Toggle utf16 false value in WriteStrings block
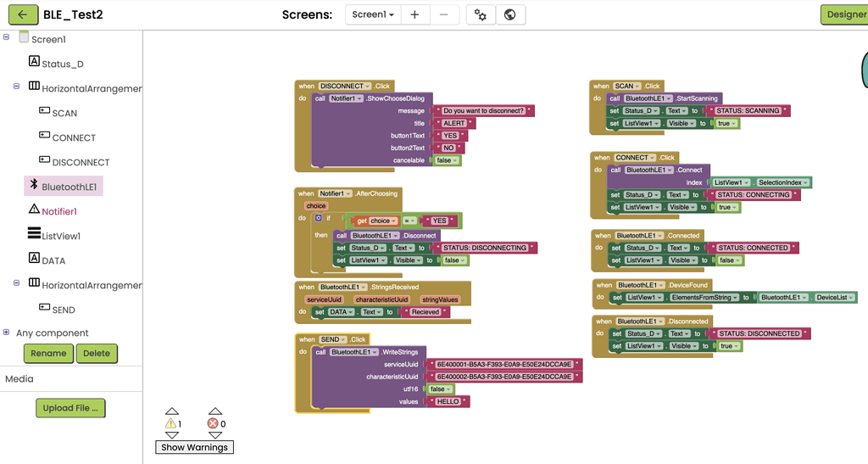Image resolution: width=868 pixels, height=464 pixels. (x=439, y=389)
